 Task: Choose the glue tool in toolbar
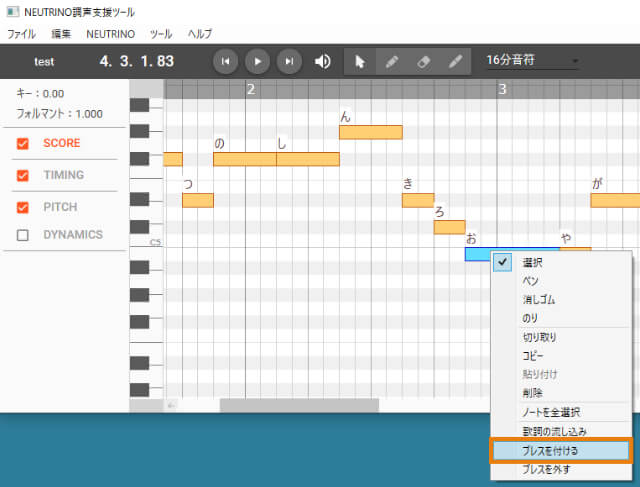pyautogui.click(x=455, y=62)
